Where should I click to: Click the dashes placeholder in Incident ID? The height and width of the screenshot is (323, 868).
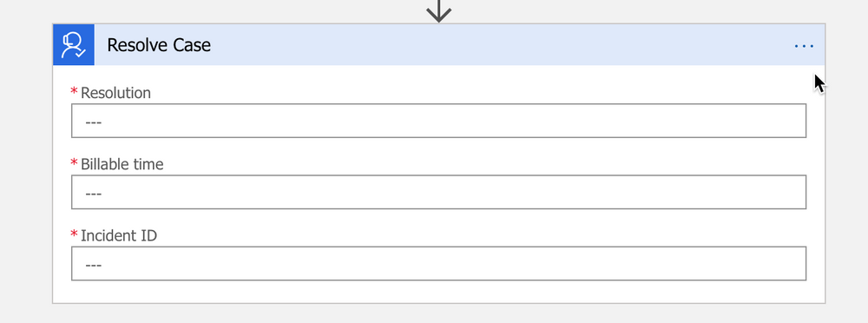click(93, 265)
